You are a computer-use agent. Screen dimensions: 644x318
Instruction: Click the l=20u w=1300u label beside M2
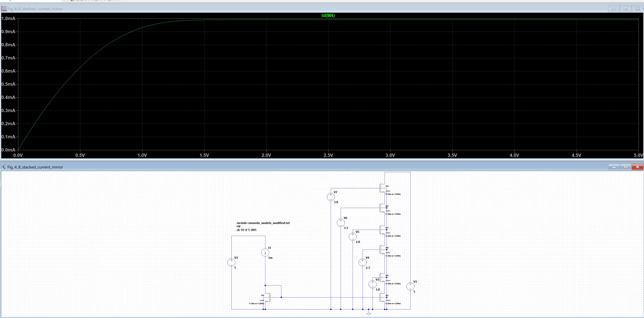coord(257,304)
